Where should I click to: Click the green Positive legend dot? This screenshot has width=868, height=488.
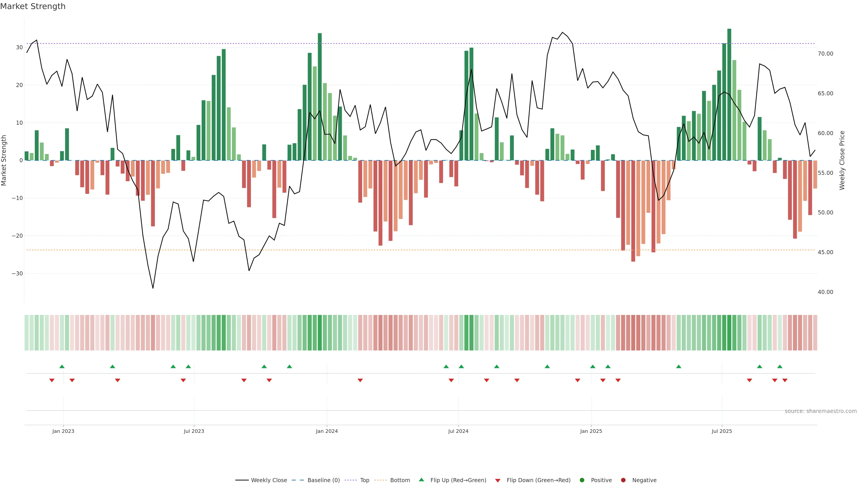582,480
